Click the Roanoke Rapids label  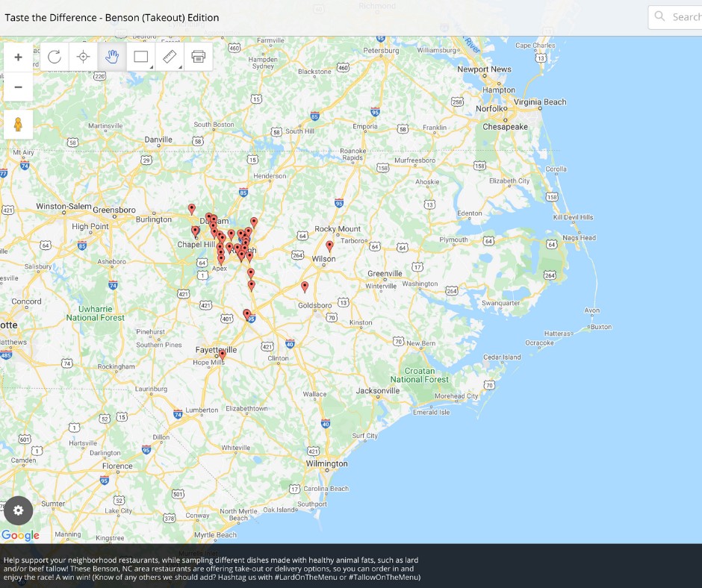[352, 154]
